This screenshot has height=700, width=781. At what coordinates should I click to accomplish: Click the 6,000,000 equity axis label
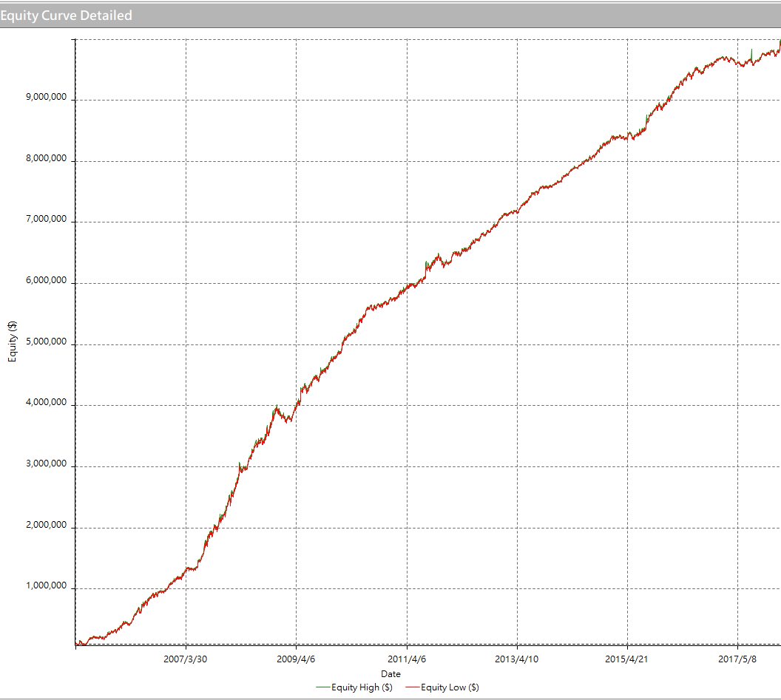(x=47, y=280)
